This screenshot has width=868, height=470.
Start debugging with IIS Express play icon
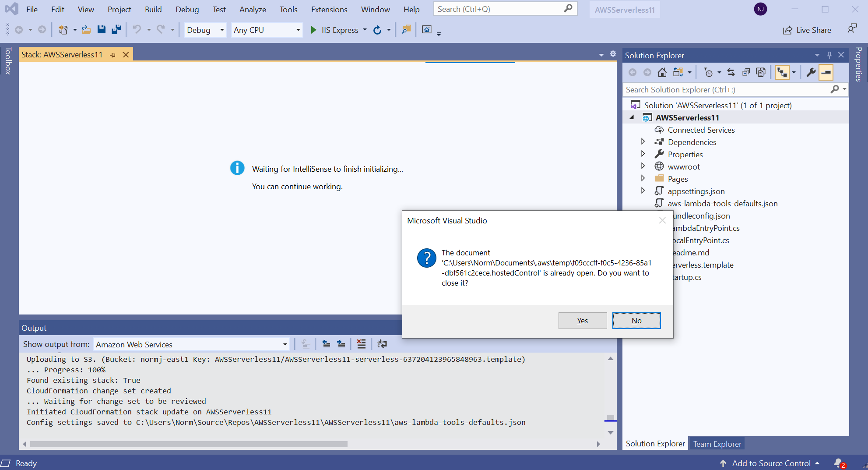point(313,30)
